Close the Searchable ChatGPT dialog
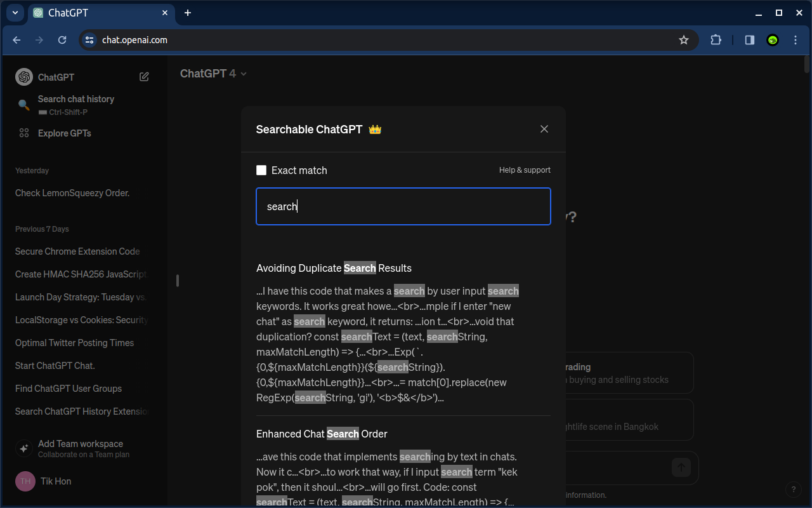812x508 pixels. (x=544, y=129)
